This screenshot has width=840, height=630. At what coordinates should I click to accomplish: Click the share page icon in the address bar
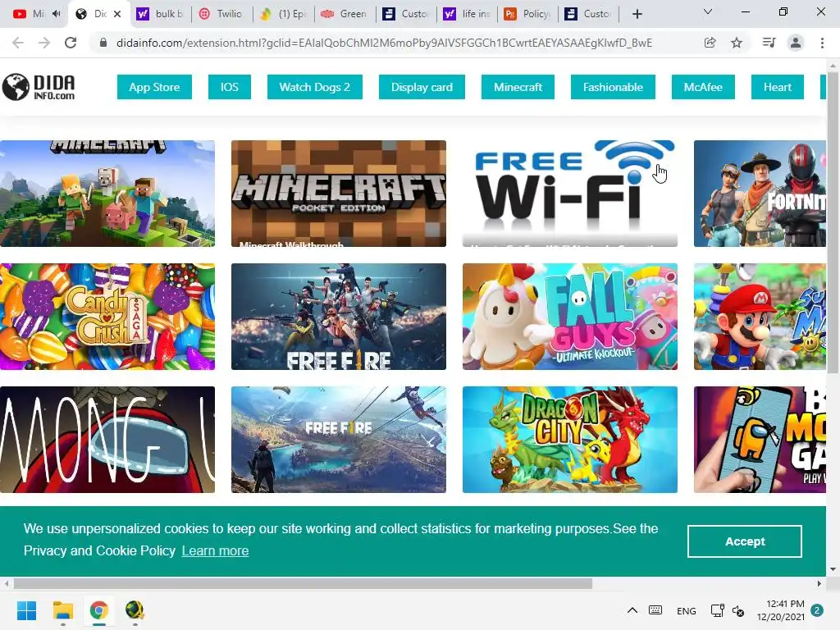pyautogui.click(x=710, y=43)
